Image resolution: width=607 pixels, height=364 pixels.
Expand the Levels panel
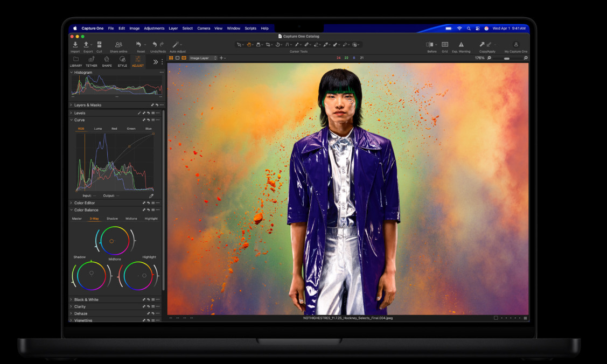[x=71, y=113]
